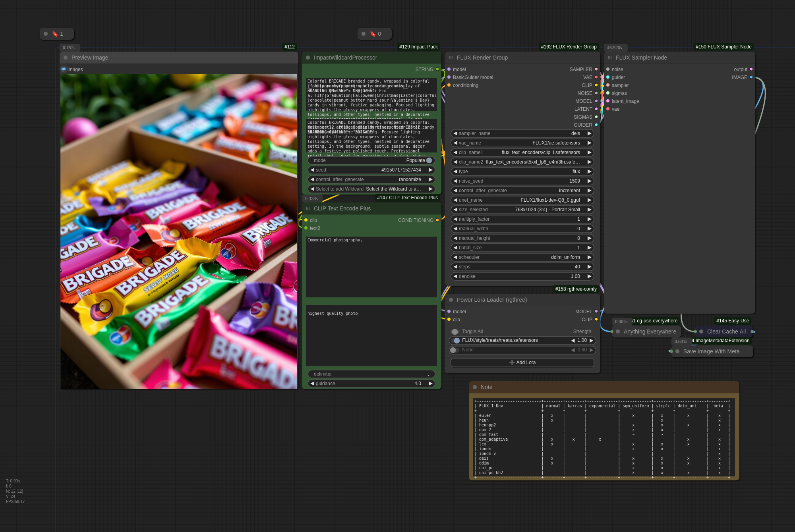Screen dimensions: 795x532
Task: Open the Select to add Wildcard dropdown
Action: [x=371, y=189]
